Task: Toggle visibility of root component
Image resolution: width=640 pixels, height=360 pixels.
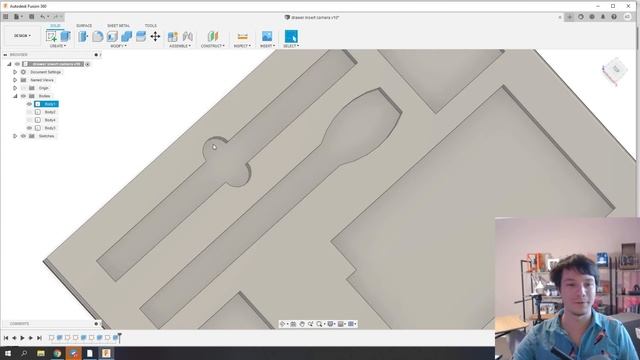Action: tap(17, 64)
